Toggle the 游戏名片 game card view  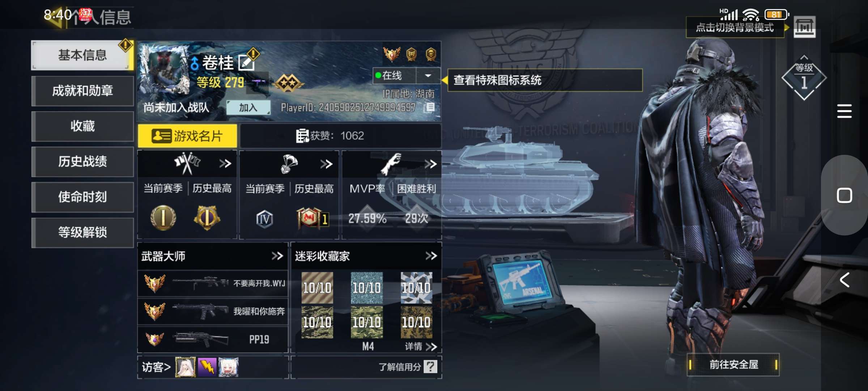point(187,136)
